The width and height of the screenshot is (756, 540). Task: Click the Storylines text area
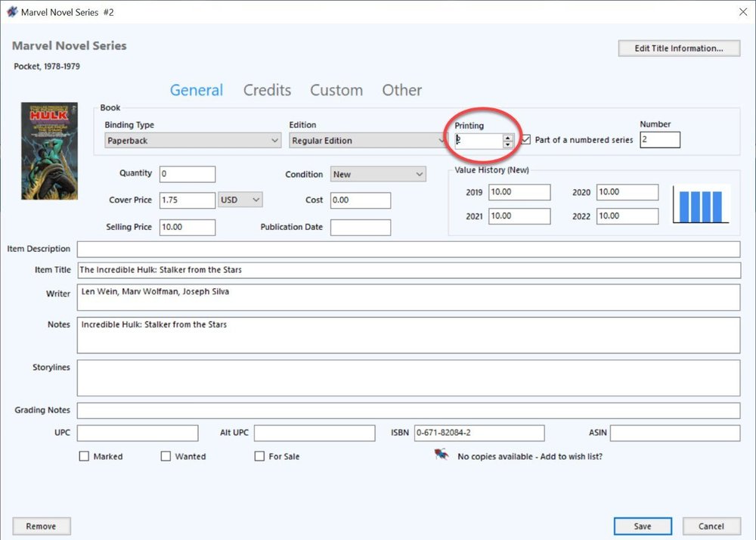pos(408,378)
